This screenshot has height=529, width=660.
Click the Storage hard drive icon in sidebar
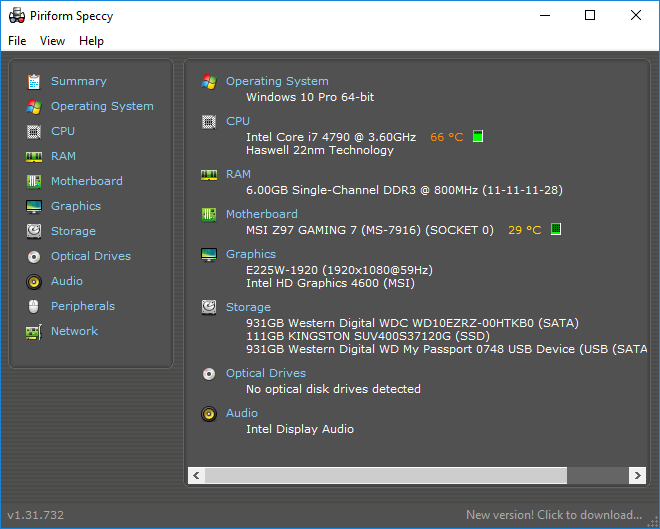point(34,231)
